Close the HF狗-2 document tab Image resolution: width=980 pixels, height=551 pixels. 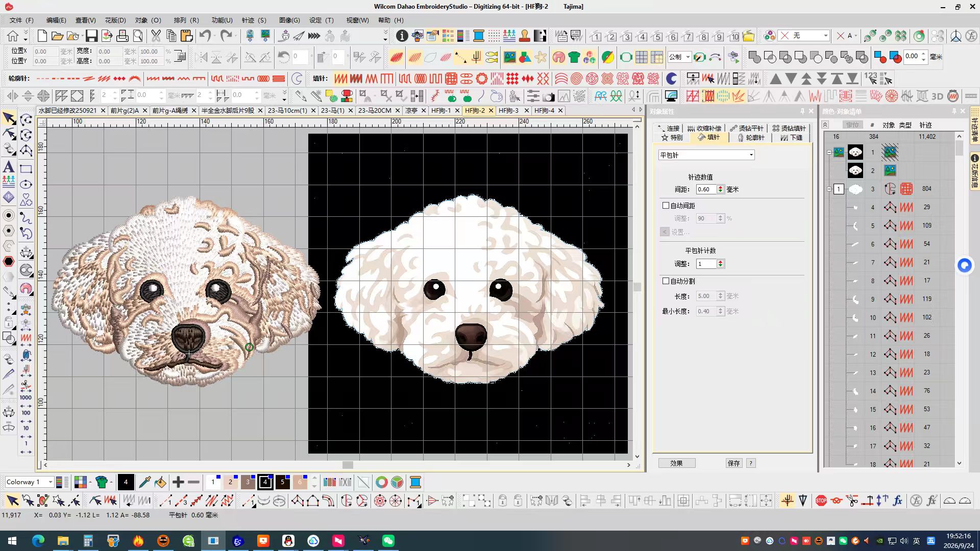point(491,110)
